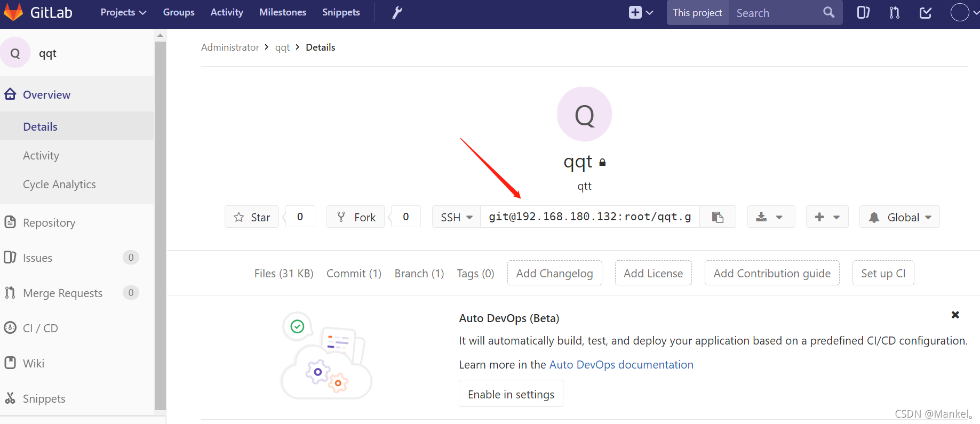This screenshot has height=424, width=980.
Task: Click the Issues sidebar icon
Action: [10, 257]
